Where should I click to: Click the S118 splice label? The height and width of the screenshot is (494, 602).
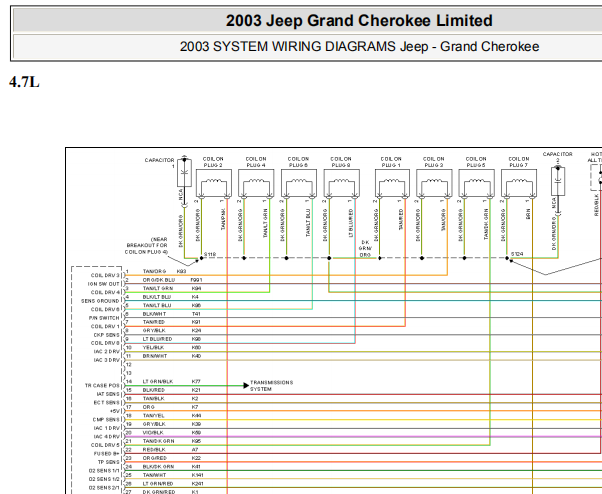(x=210, y=254)
